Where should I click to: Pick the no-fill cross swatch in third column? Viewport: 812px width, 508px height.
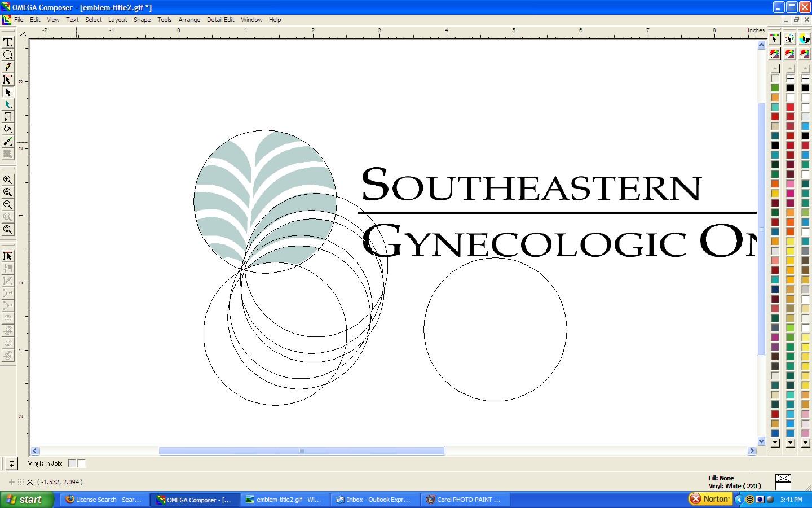[x=805, y=78]
